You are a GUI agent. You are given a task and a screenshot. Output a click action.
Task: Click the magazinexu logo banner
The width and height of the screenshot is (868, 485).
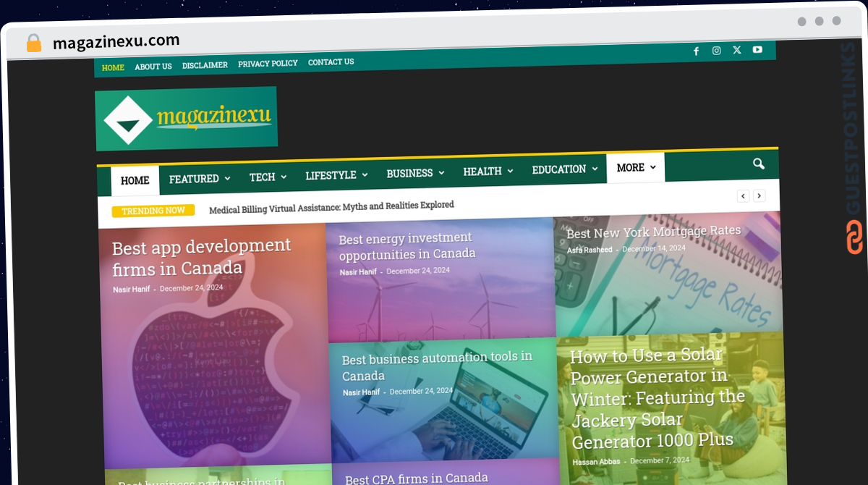click(186, 119)
